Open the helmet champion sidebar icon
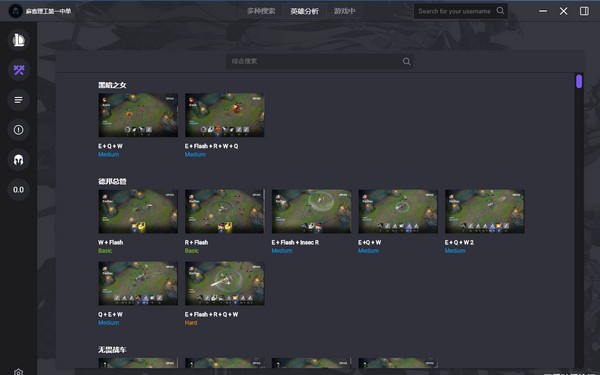600x375 pixels. click(x=18, y=160)
